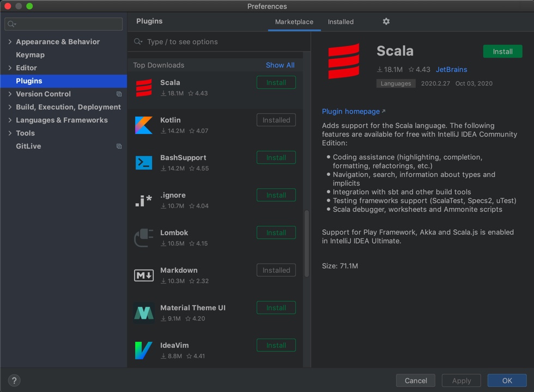534x392 pixels.
Task: Select Plugins in the settings tree
Action: tap(63, 81)
